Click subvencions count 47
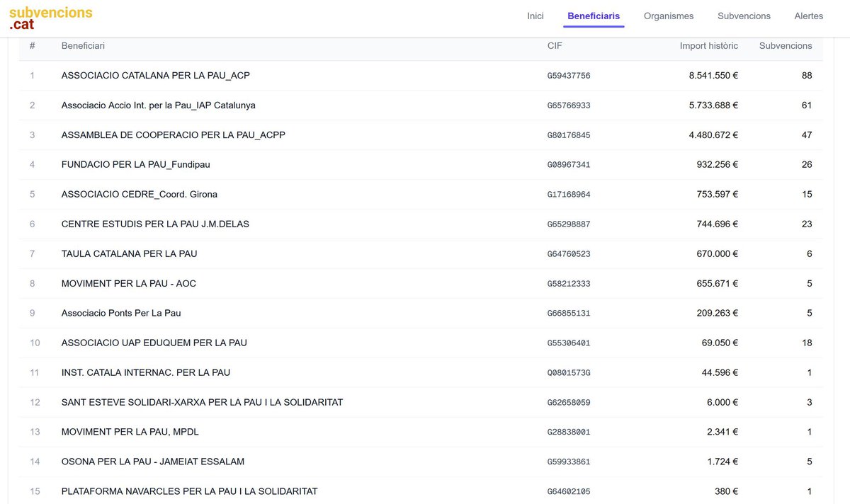Image resolution: width=850 pixels, height=504 pixels. pyautogui.click(x=807, y=134)
